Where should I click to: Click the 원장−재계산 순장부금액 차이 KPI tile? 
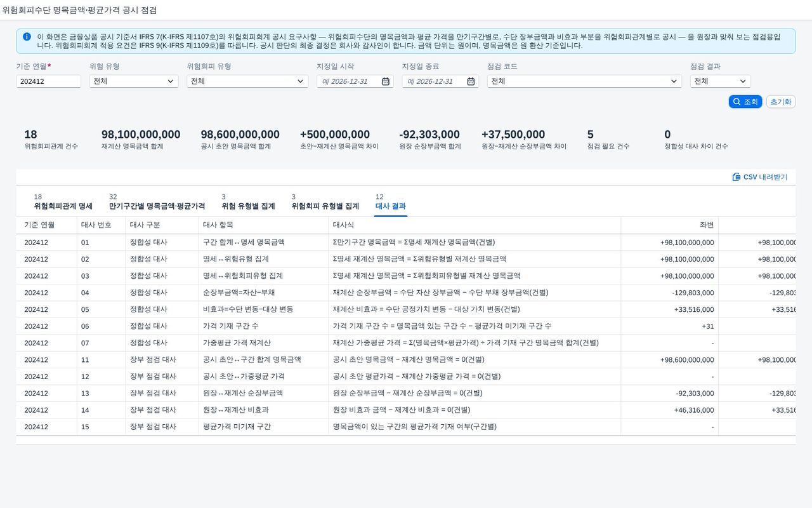pos(524,140)
